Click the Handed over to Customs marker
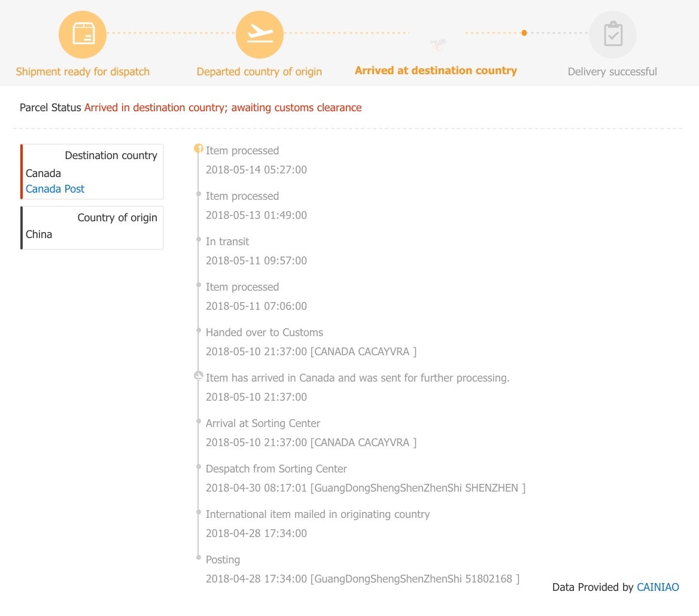Screen dimensions: 699x616 click(x=199, y=330)
